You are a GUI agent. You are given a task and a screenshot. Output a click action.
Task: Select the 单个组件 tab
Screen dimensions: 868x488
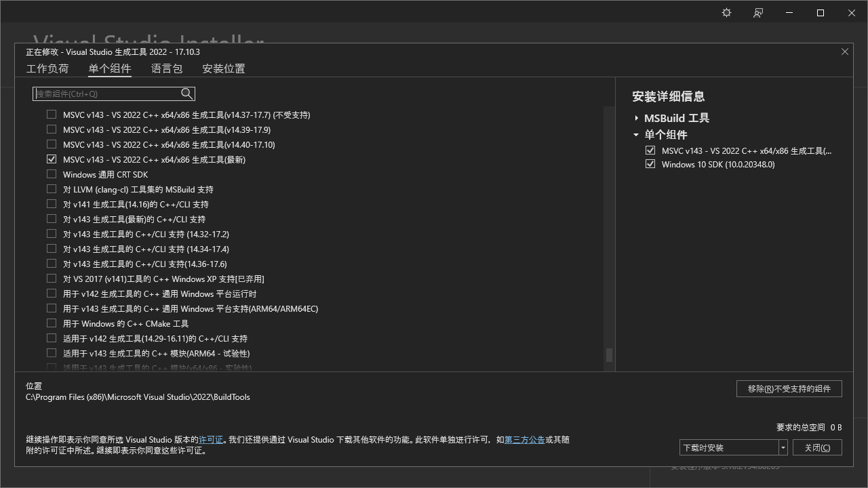tap(110, 68)
